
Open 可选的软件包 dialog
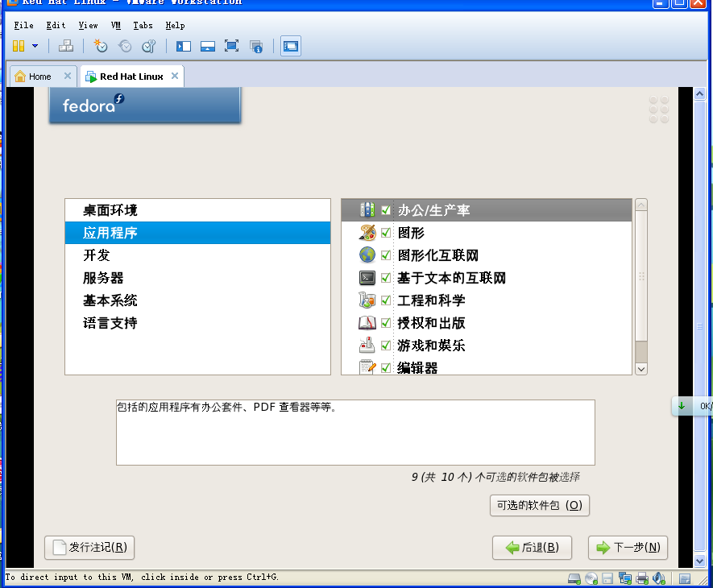coord(539,506)
